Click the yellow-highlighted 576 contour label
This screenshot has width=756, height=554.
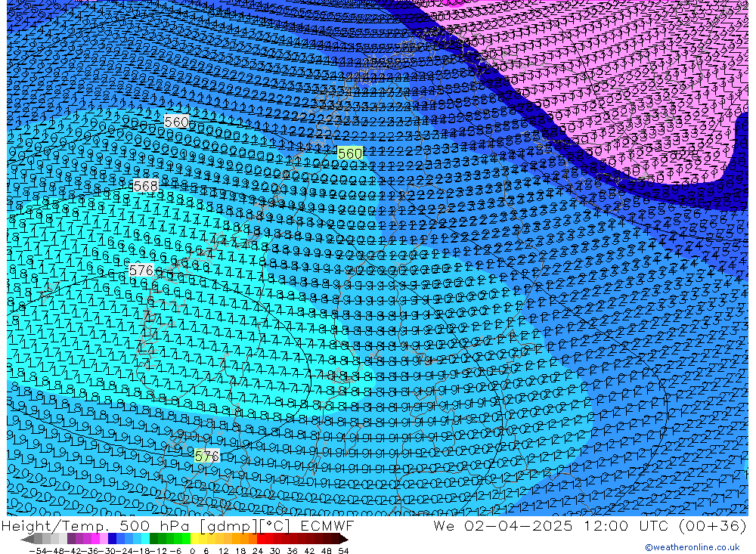pos(207,456)
